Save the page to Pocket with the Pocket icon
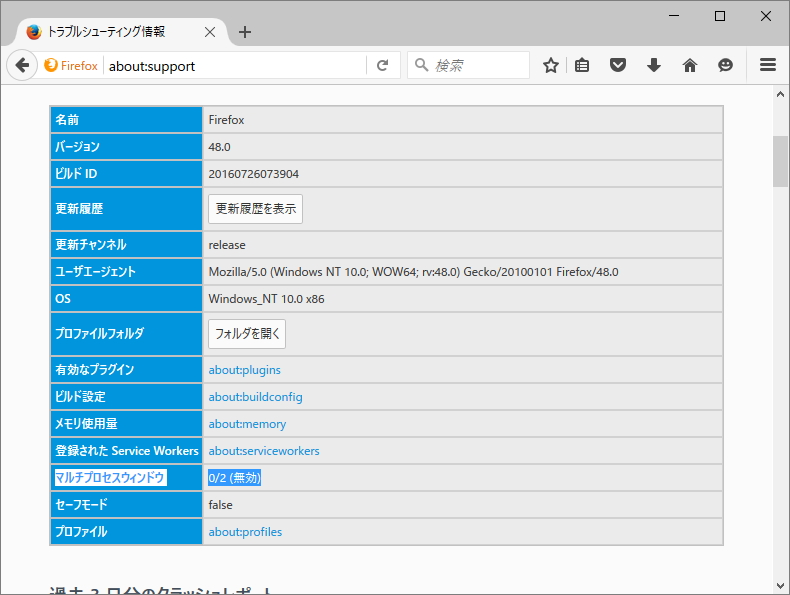This screenshot has width=790, height=595. (618, 65)
